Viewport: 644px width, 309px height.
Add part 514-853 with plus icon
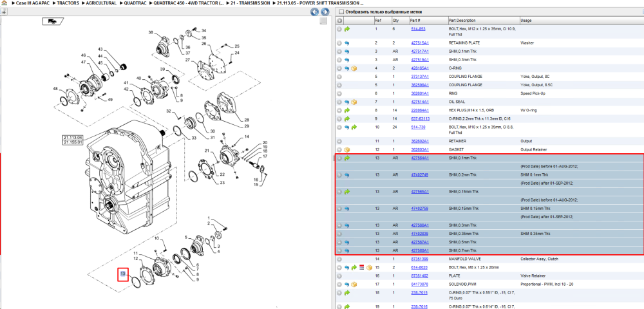point(339,29)
